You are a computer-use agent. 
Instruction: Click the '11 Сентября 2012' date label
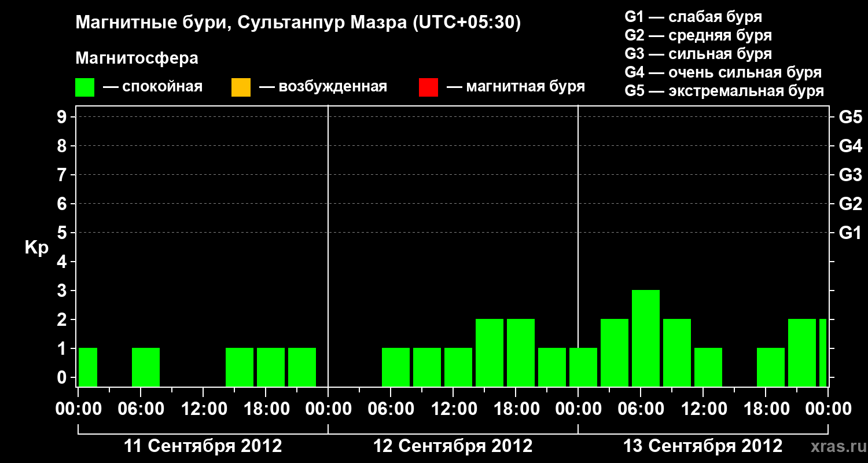point(203,446)
